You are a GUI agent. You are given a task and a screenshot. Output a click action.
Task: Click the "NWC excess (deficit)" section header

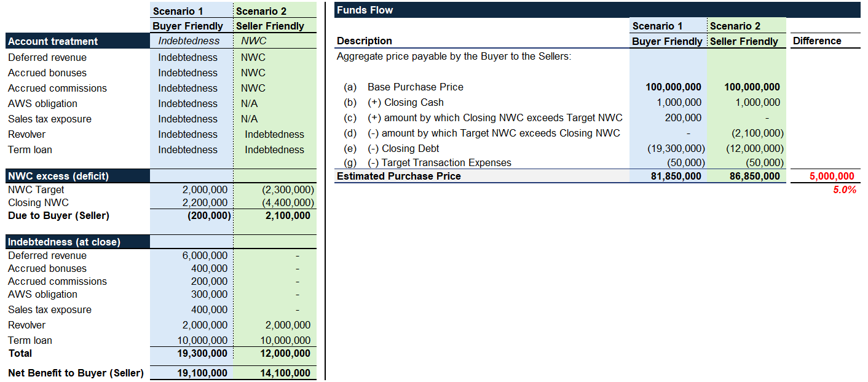(x=58, y=176)
